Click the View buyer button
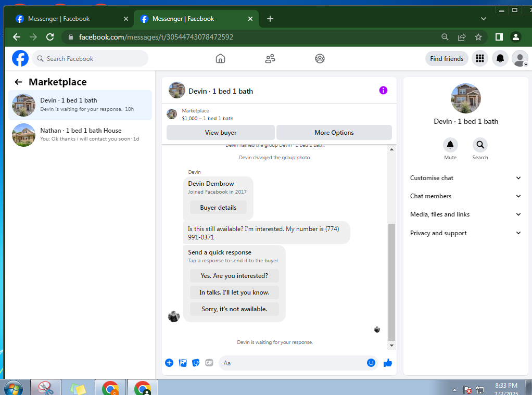 coord(221,132)
